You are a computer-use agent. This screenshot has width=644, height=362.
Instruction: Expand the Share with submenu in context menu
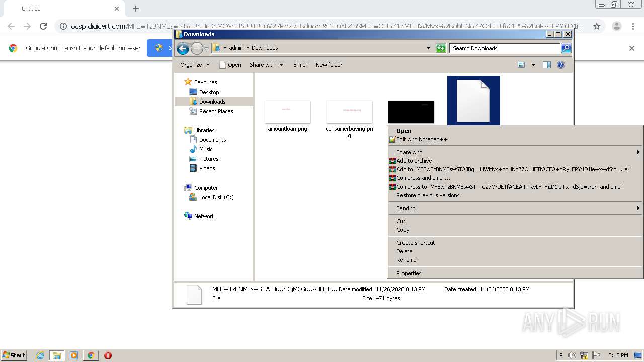click(515, 152)
